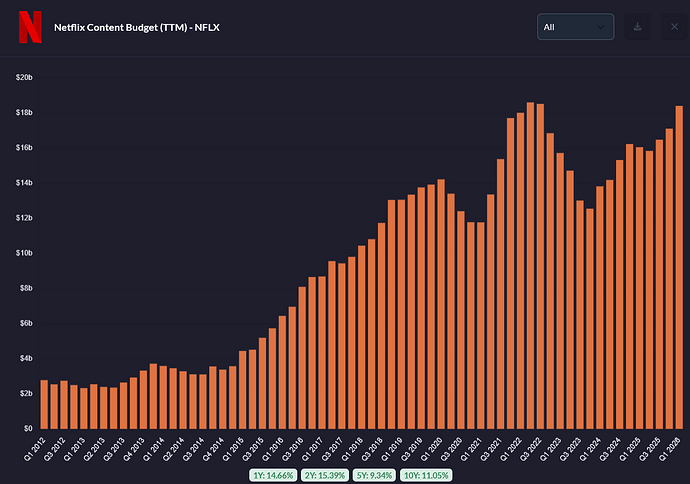This screenshot has width=690, height=484.
Task: Download the chart with the download icon
Action: [637, 27]
